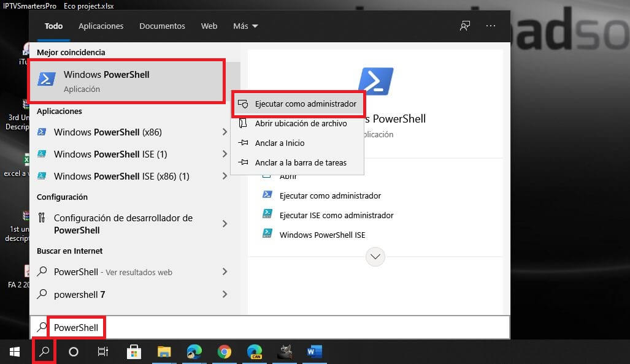Open the feedback person icon
The height and width of the screenshot is (364, 630).
[465, 26]
